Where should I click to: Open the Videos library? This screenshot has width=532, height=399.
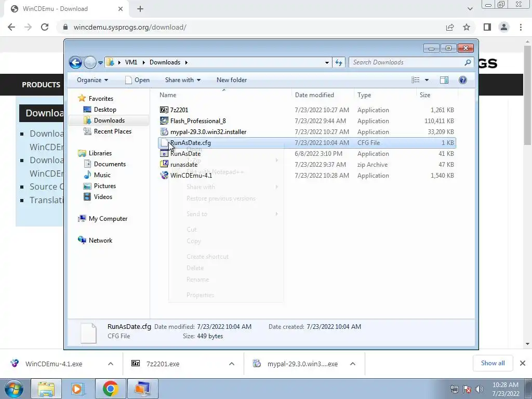pos(103,197)
